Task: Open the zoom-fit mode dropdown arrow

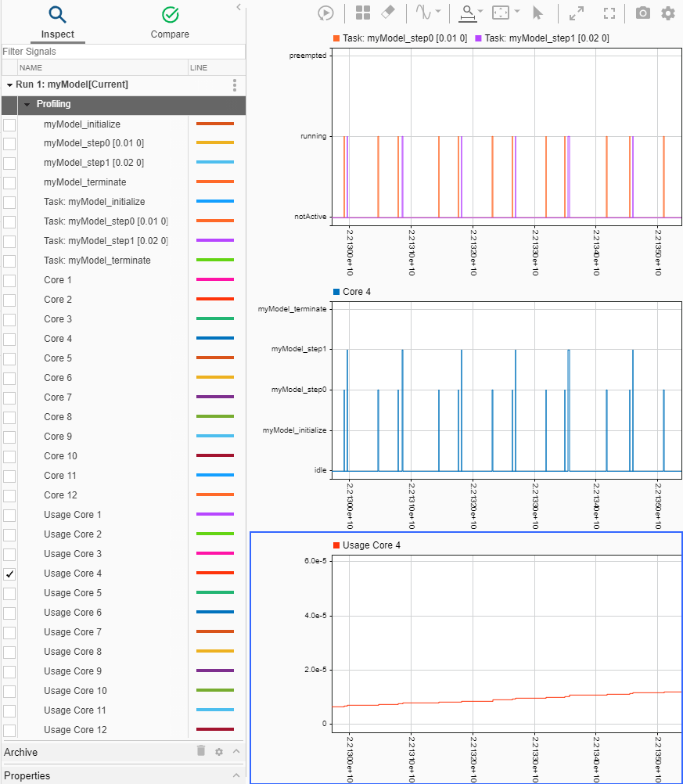Action: click(517, 13)
